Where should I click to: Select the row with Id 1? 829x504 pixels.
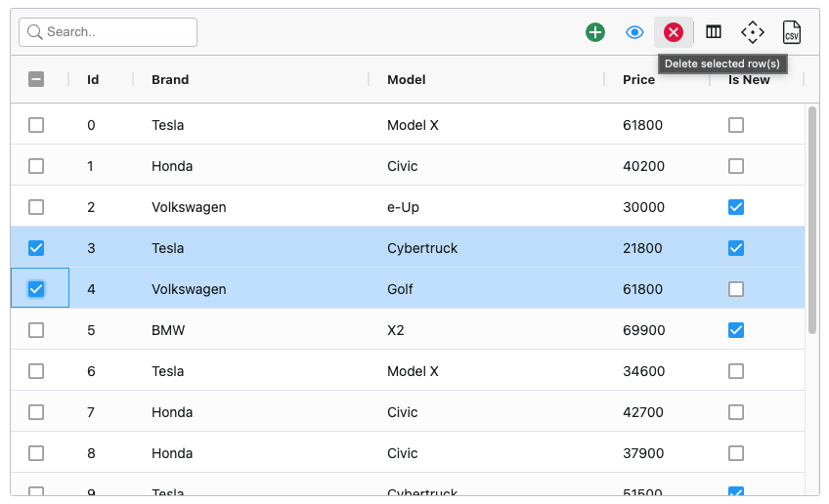[36, 166]
